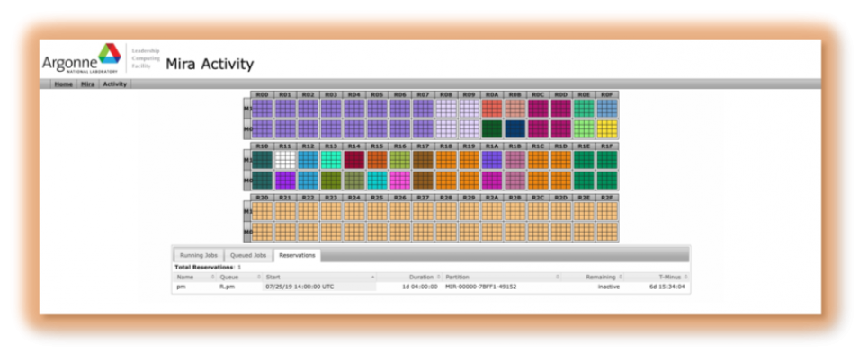
Task: Select the pm reservation row
Action: [432, 287]
